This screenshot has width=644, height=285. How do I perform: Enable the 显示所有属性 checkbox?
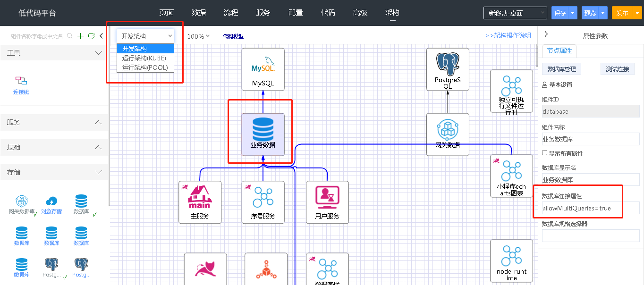[x=545, y=153]
